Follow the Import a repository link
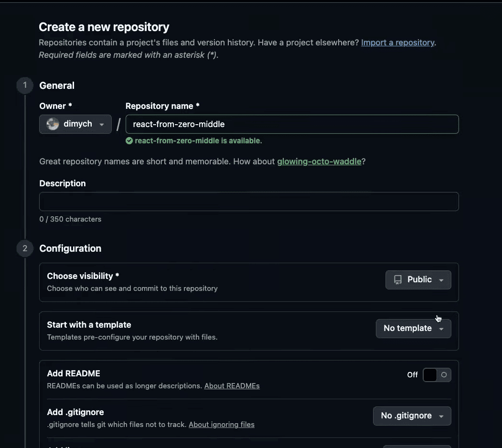The image size is (502, 448). point(397,43)
